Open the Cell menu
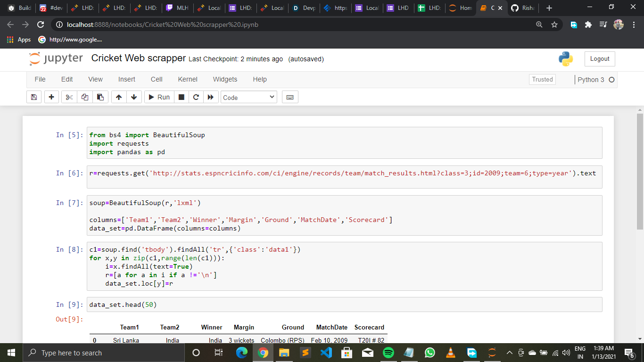Screen dimensions: 644x362 coord(157,79)
